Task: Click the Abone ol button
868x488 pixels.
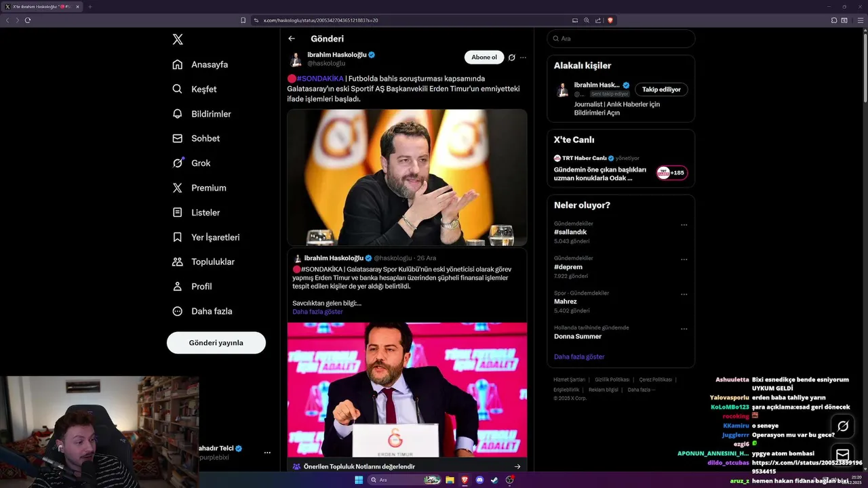Action: point(484,57)
